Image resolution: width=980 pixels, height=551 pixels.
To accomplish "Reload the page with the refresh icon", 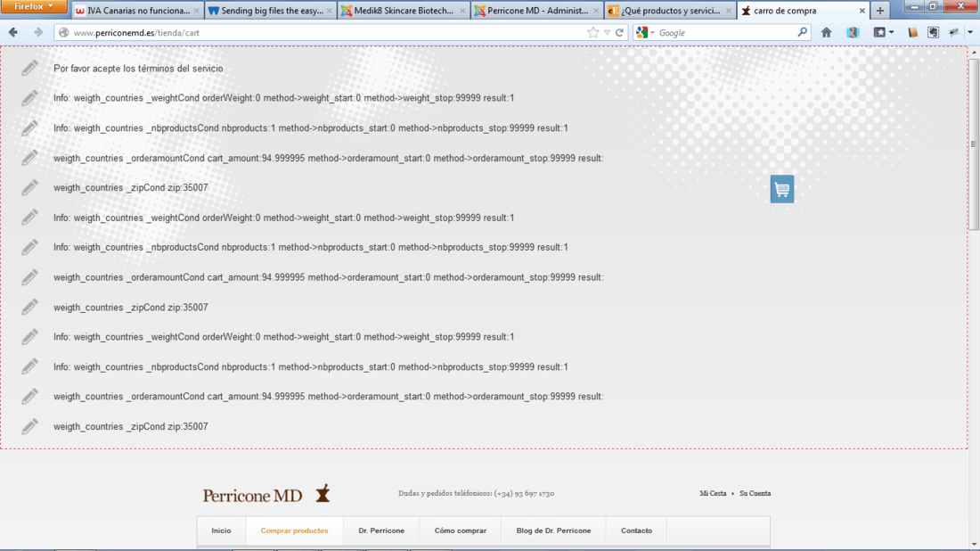I will click(x=619, y=32).
